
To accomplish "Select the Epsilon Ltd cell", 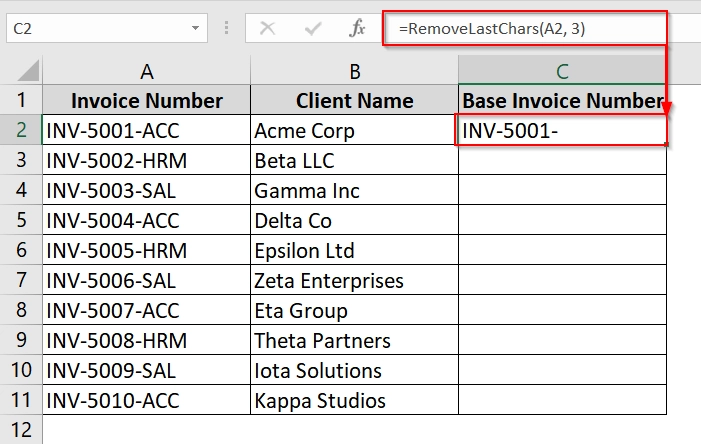I will tap(355, 249).
